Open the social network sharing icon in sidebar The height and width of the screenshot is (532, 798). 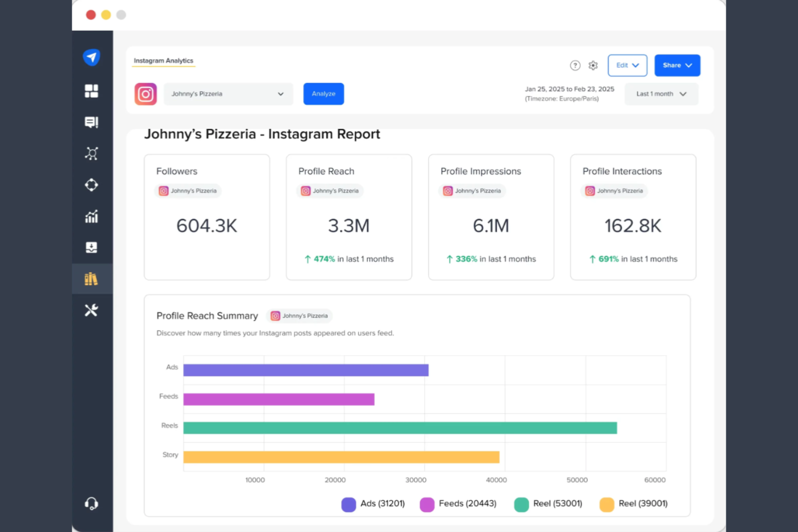(x=92, y=153)
